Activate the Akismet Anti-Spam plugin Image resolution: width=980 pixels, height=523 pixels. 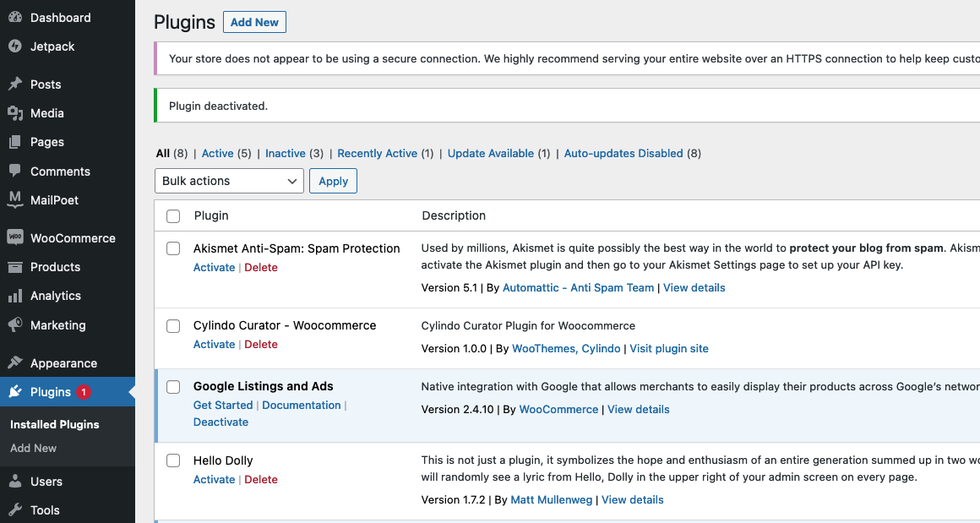[214, 268]
